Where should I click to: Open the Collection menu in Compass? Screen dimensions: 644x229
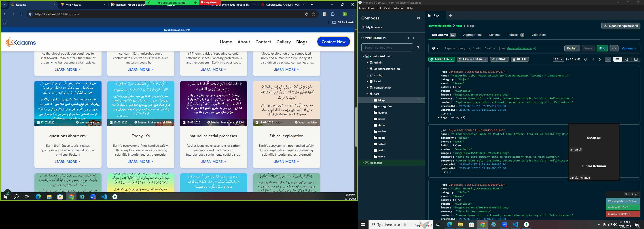click(398, 8)
